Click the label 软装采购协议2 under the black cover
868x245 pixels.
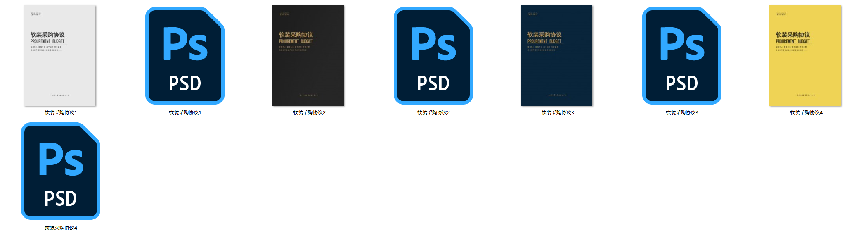pos(309,113)
